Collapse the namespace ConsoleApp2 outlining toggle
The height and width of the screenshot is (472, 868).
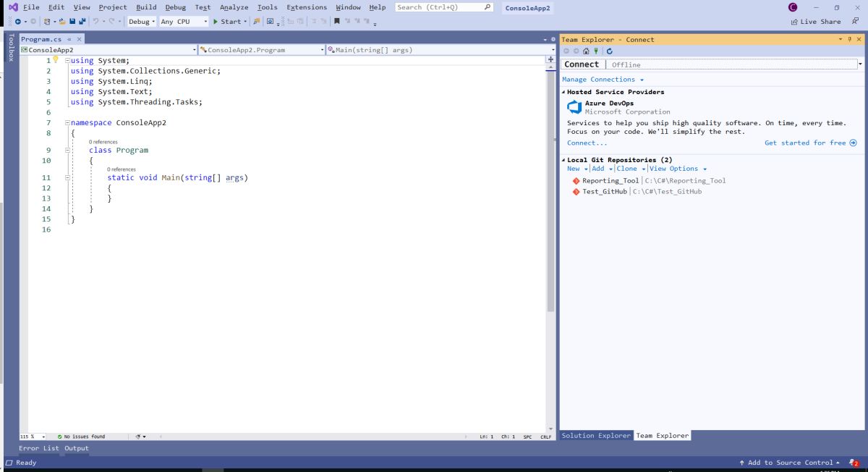(67, 123)
